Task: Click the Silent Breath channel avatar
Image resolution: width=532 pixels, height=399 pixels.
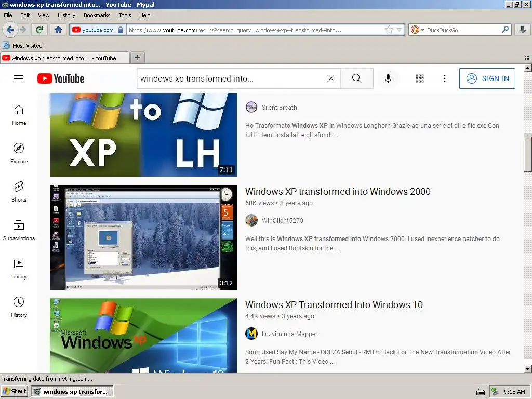Action: pyautogui.click(x=251, y=107)
